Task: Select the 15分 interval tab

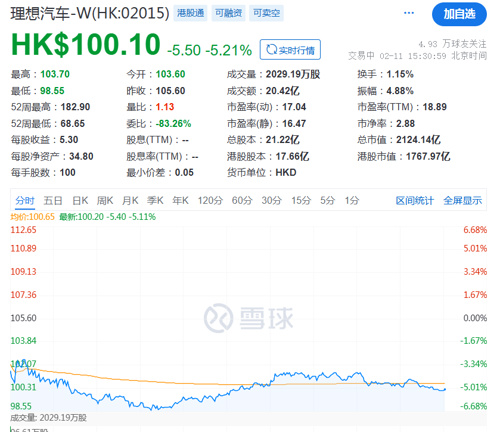Action: (301, 201)
